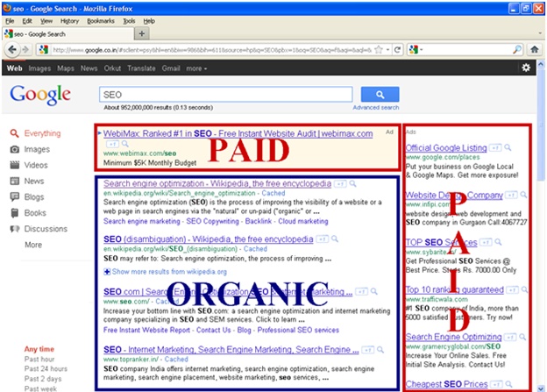547x392 pixels.
Task: Expand the 'more' dropdown in Google bar
Action: (196, 68)
